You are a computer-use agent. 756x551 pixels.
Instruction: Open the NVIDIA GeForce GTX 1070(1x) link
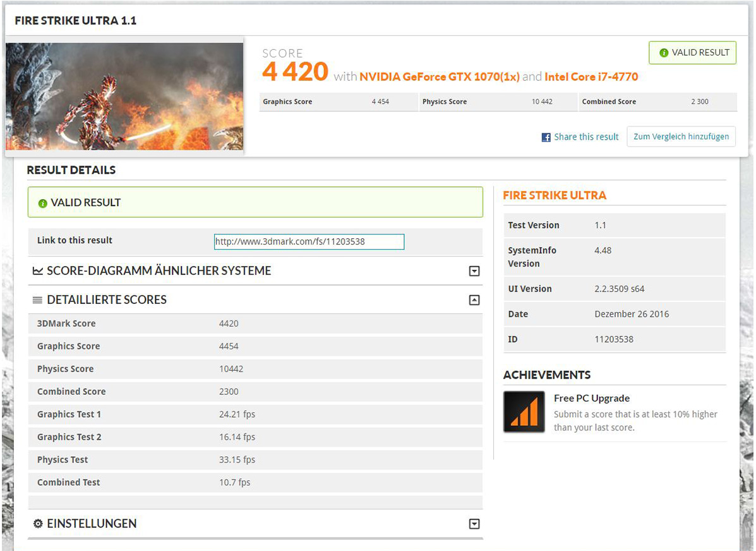point(439,76)
